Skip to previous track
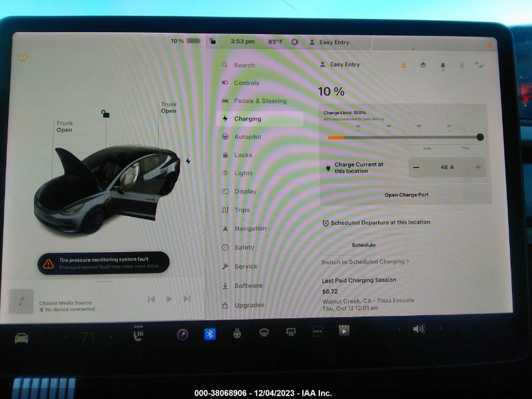Viewport: 532px width, 399px height. pos(151,299)
